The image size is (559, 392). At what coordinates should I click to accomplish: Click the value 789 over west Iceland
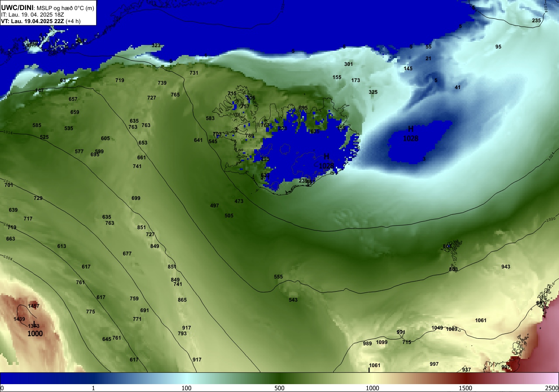[x=249, y=136]
